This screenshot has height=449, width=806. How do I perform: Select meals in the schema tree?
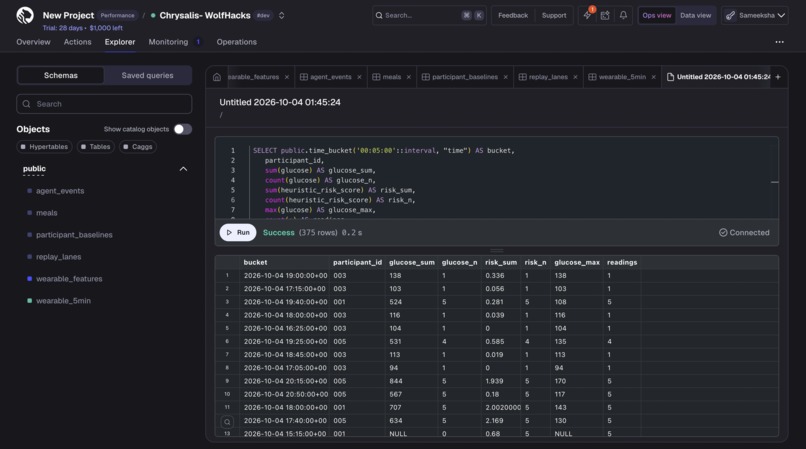(x=47, y=213)
